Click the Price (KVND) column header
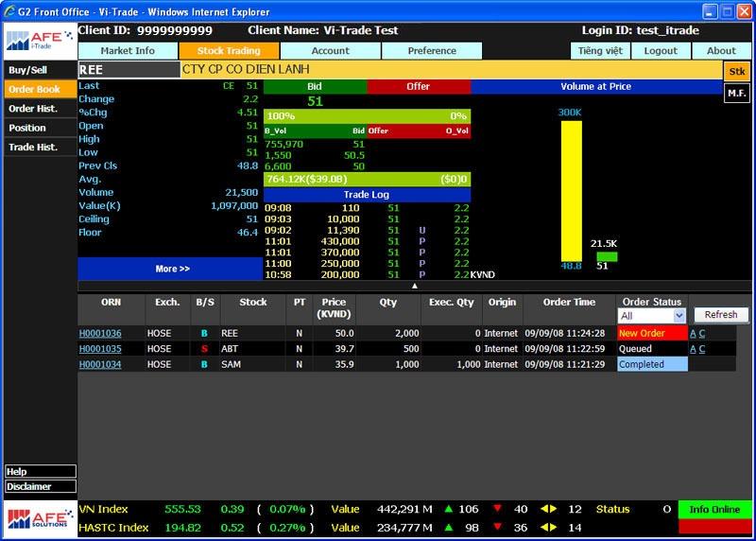 [x=334, y=308]
